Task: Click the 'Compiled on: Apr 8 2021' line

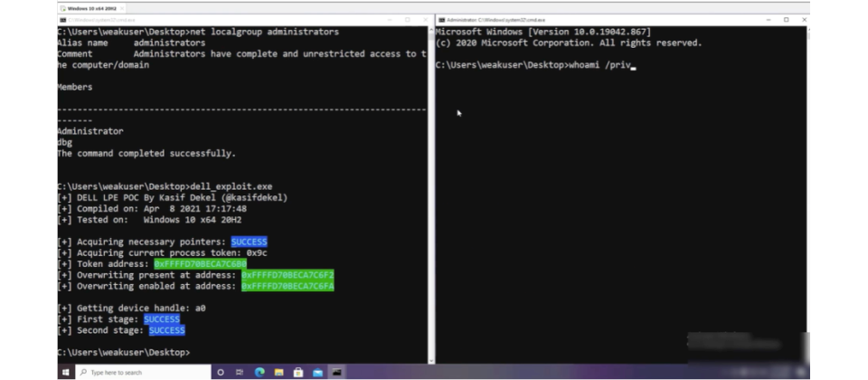Action: pos(152,209)
